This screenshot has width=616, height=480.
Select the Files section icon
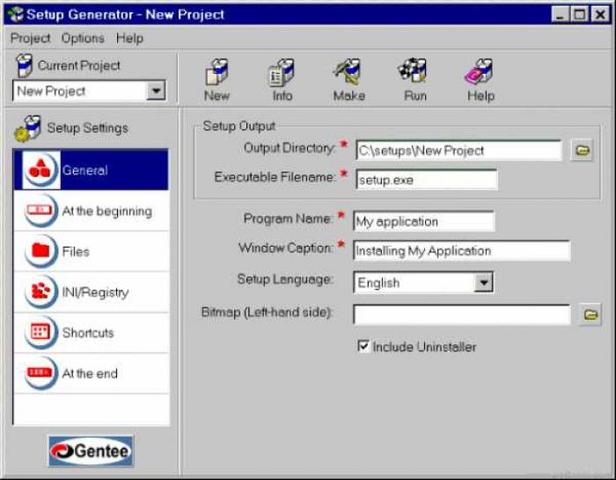[x=40, y=251]
